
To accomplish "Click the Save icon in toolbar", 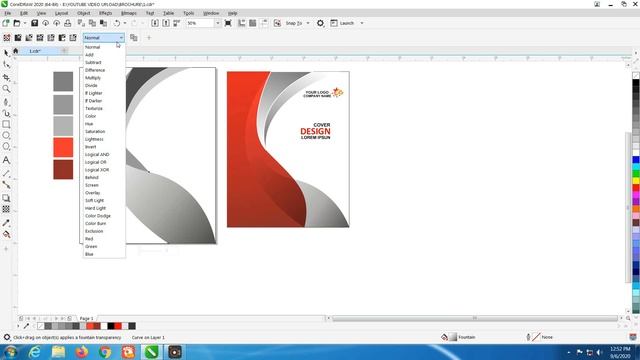I will 34,23.
